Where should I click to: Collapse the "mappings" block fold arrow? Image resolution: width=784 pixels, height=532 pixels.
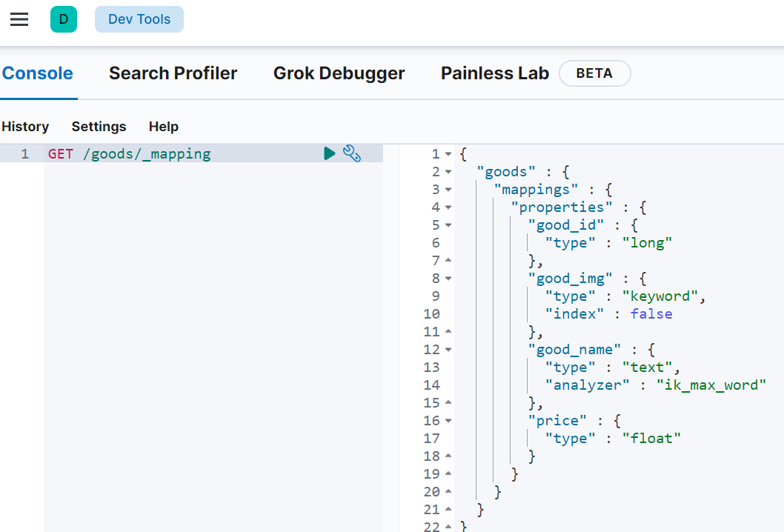point(448,190)
